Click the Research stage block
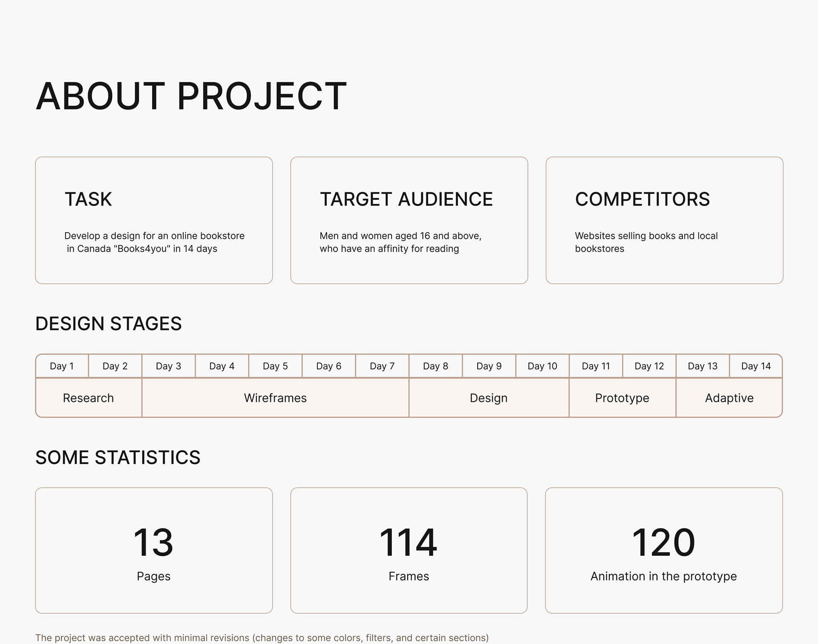The image size is (818, 644). point(89,398)
